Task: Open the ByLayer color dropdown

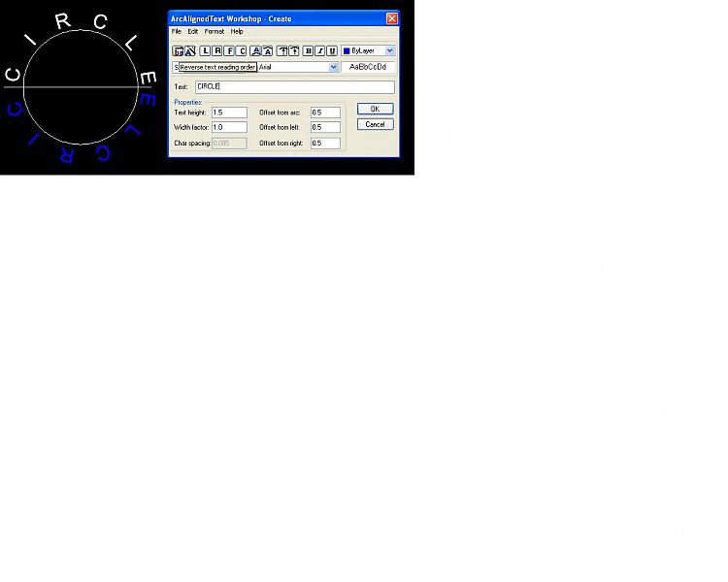Action: [x=389, y=50]
